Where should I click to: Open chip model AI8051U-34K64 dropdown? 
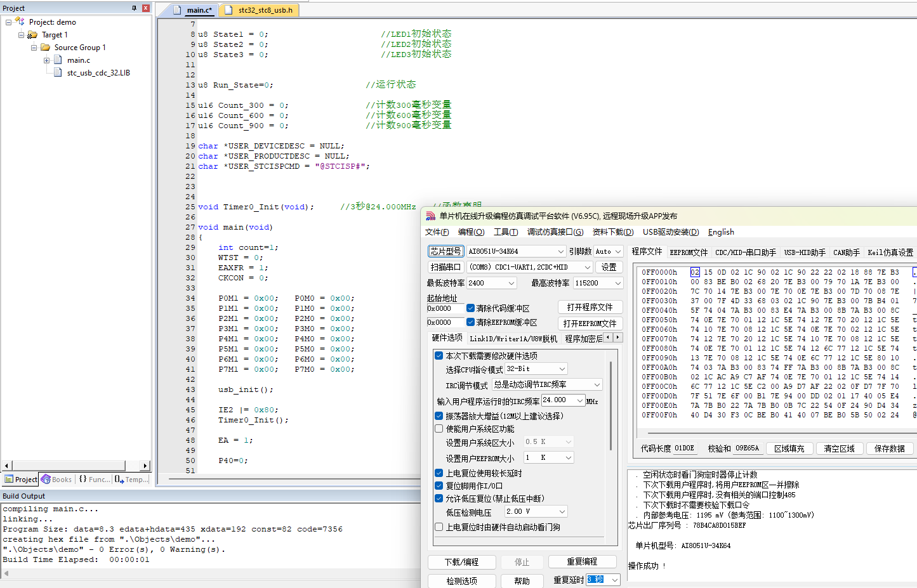click(560, 251)
